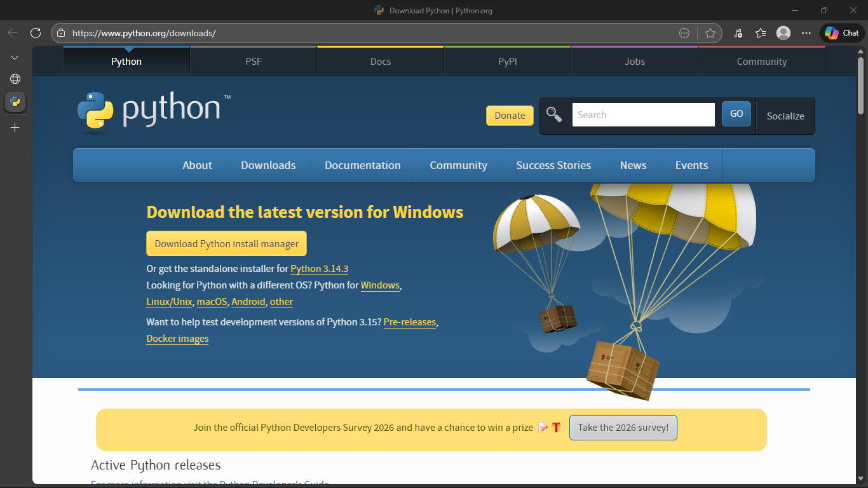Open the News menu
The image size is (868, 488).
tap(634, 165)
